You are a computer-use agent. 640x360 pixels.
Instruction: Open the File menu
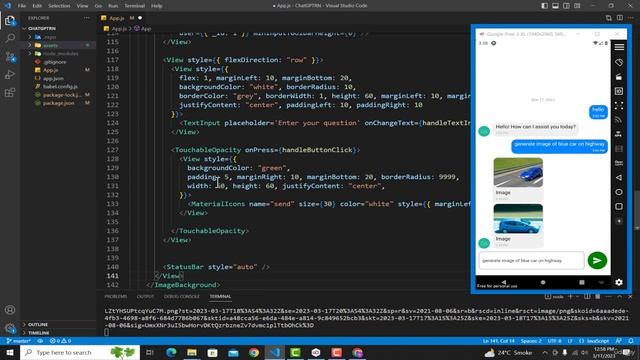[22, 6]
